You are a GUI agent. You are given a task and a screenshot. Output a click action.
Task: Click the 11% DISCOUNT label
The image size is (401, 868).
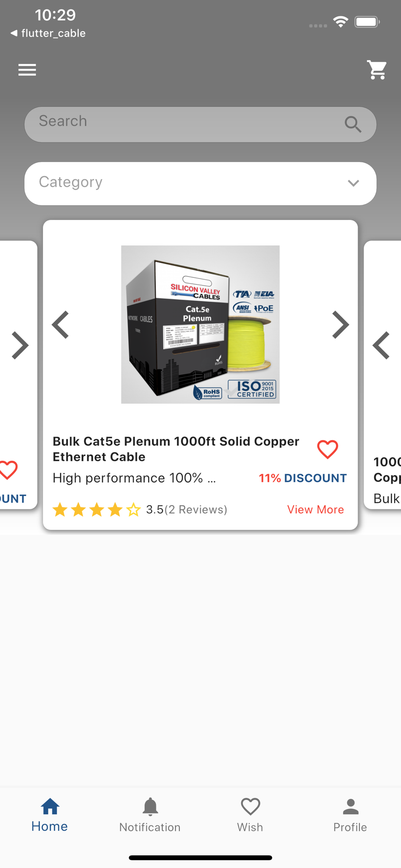[302, 478]
